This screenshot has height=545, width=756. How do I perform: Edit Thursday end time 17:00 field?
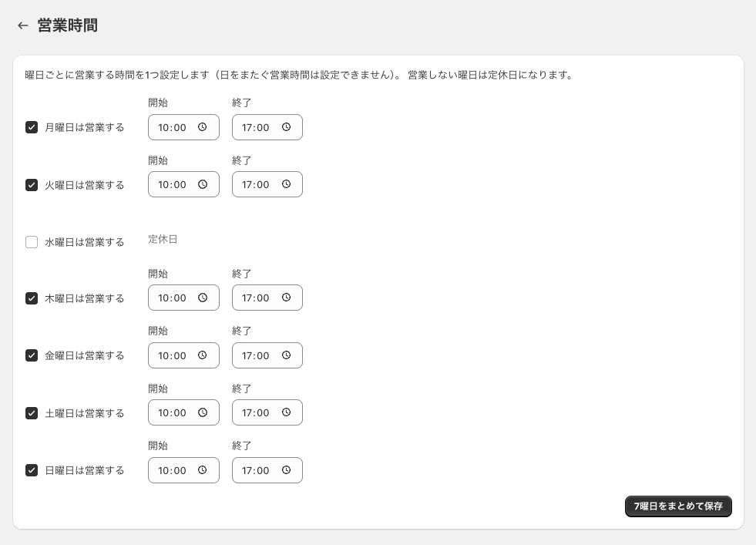click(x=267, y=298)
